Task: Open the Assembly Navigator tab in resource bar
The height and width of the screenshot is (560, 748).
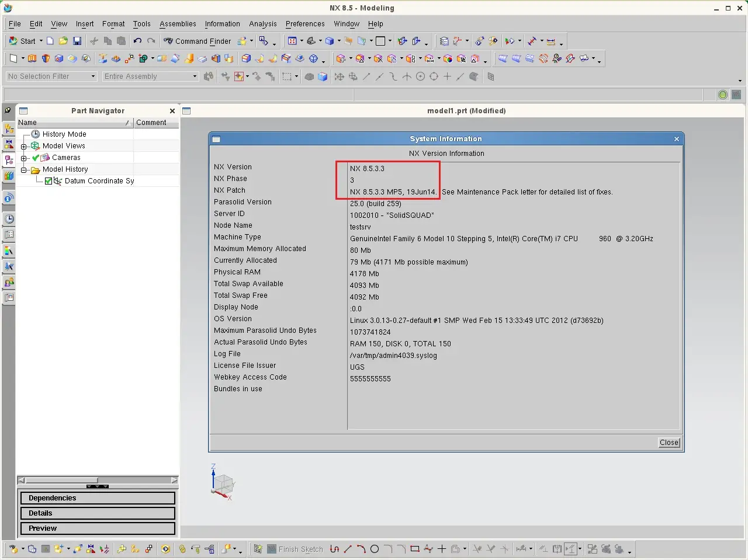Action: point(9,128)
